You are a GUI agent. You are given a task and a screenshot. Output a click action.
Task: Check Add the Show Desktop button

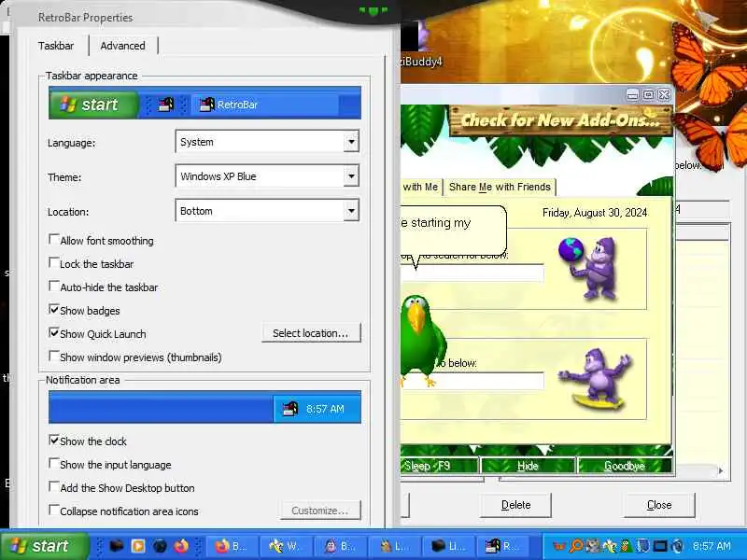pyautogui.click(x=54, y=486)
